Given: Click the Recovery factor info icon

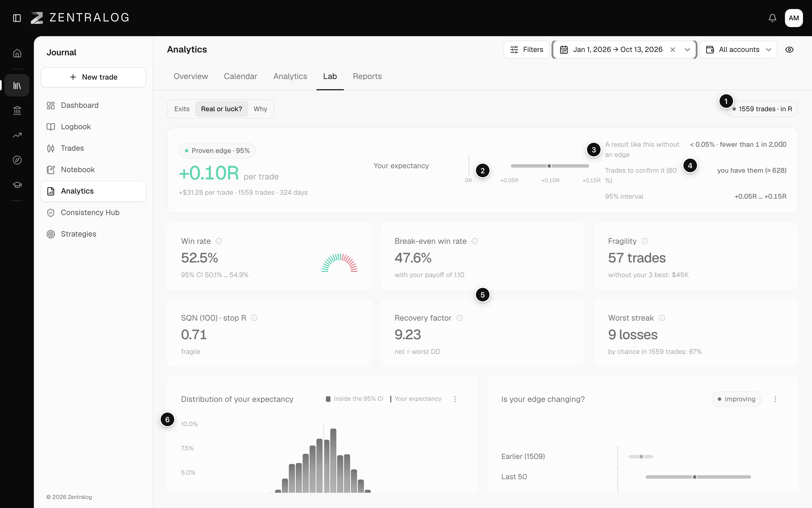Looking at the screenshot, I should tap(460, 318).
